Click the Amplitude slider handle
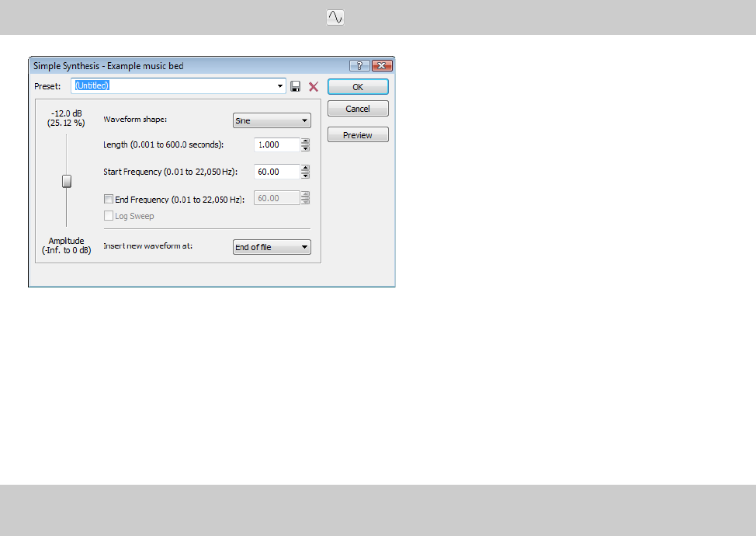756x536 pixels. click(67, 181)
